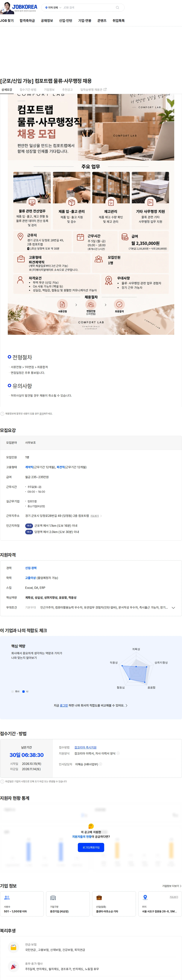Image resolution: width=182 pixels, height=980 pixels.
Task: Open 지도보기 in the 위치 card
Action: pos(174,897)
